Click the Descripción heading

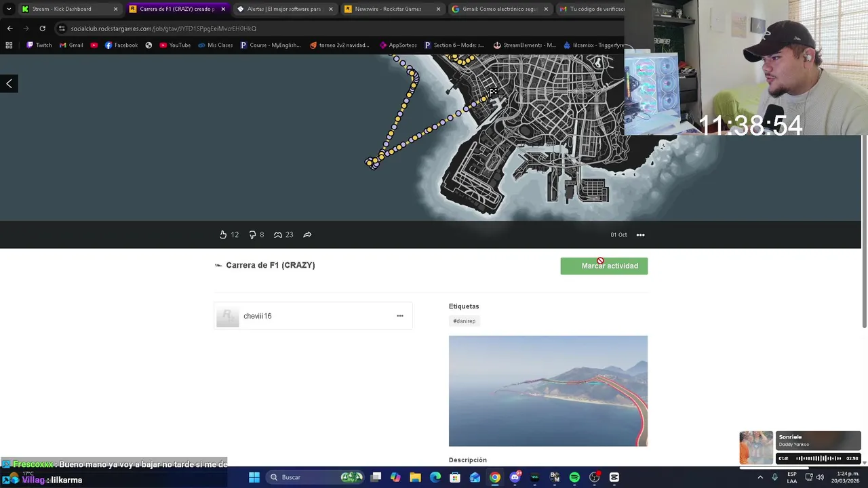pos(468,460)
